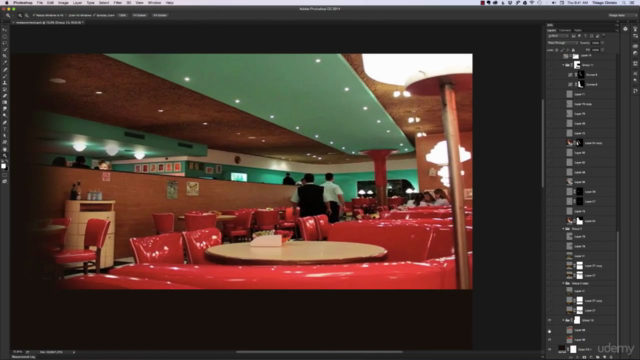Viewport: 640px width, 360px height.
Task: Open the Filter menu
Action: tap(118, 2)
